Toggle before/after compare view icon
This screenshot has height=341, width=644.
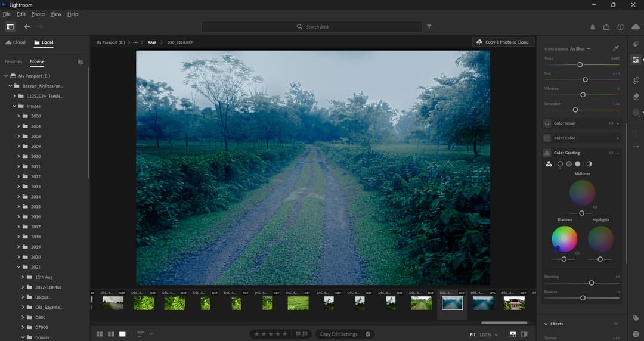524,334
